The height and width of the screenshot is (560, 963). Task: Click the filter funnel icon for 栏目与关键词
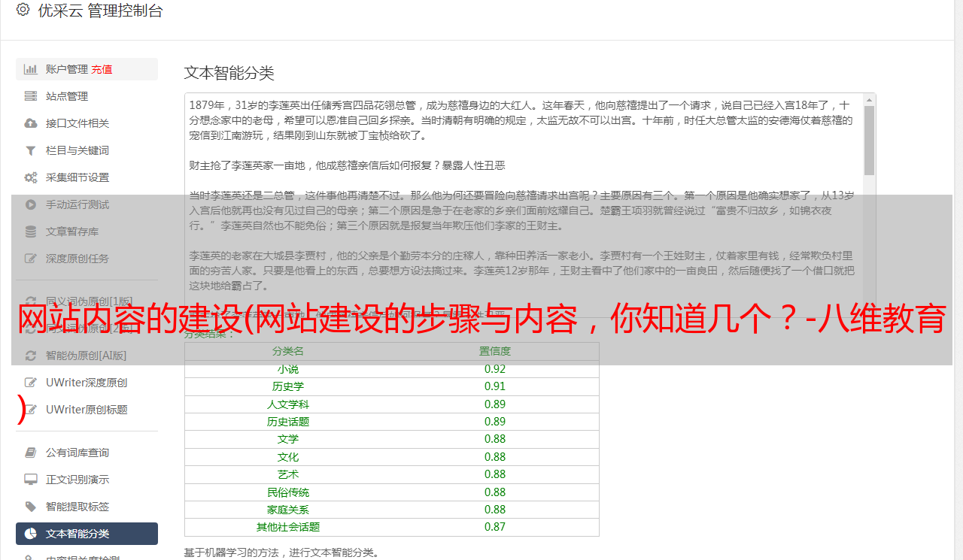[31, 150]
